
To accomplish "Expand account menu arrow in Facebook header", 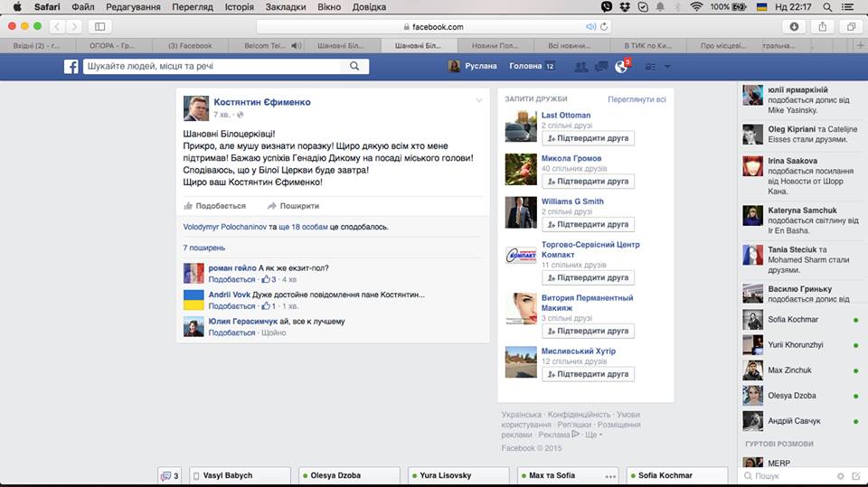I will (x=667, y=67).
